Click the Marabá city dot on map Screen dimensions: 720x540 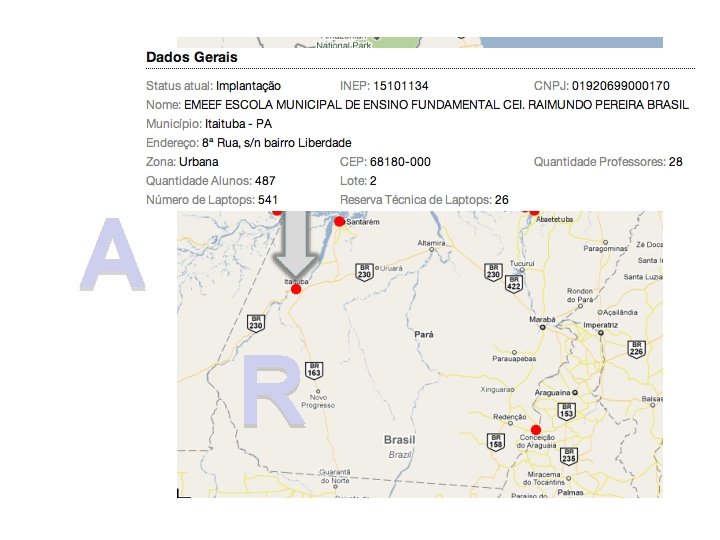point(543,327)
